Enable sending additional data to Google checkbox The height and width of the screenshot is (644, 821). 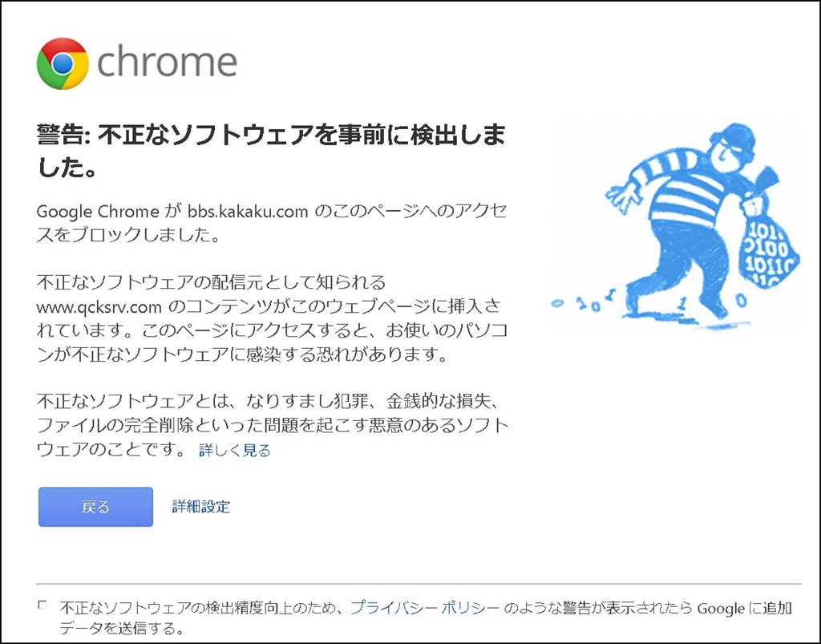tap(42, 606)
